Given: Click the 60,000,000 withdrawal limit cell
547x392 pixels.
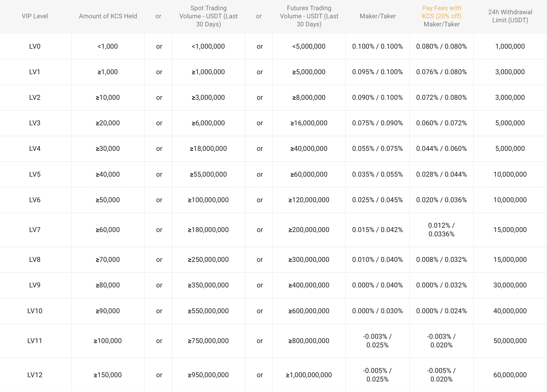Looking at the screenshot, I should tap(510, 375).
